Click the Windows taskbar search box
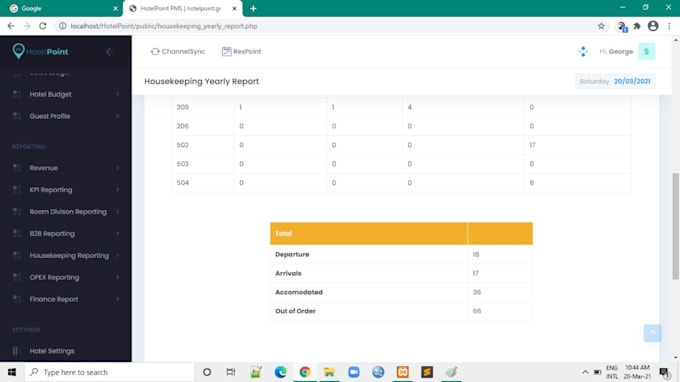 (x=109, y=372)
